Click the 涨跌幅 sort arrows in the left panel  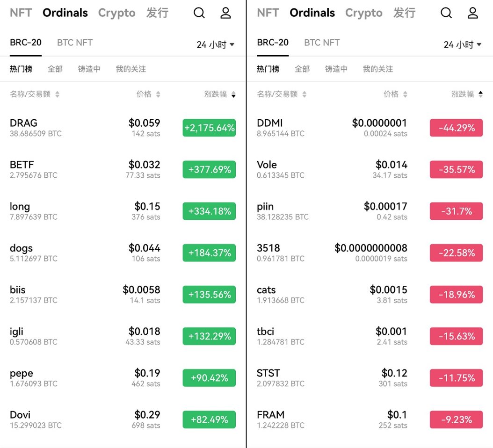233,94
